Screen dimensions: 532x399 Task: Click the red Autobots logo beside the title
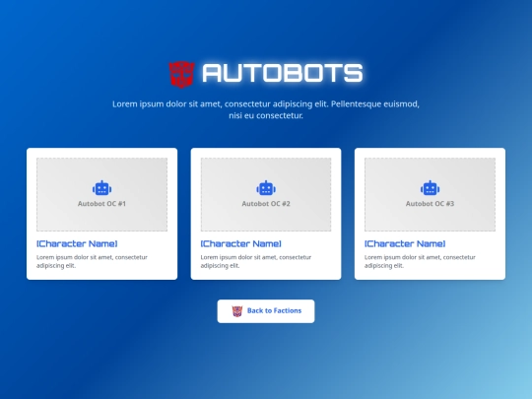click(182, 74)
